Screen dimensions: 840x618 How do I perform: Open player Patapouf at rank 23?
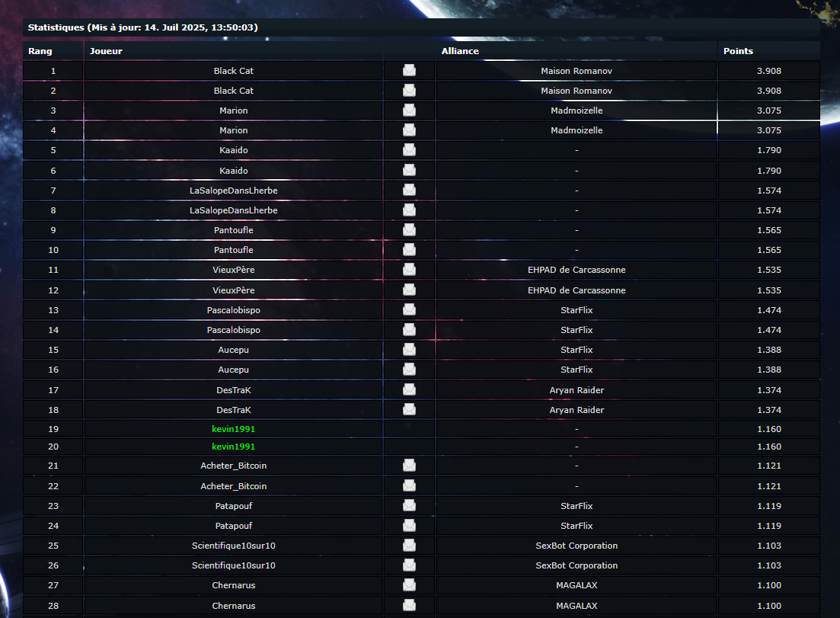pos(234,505)
